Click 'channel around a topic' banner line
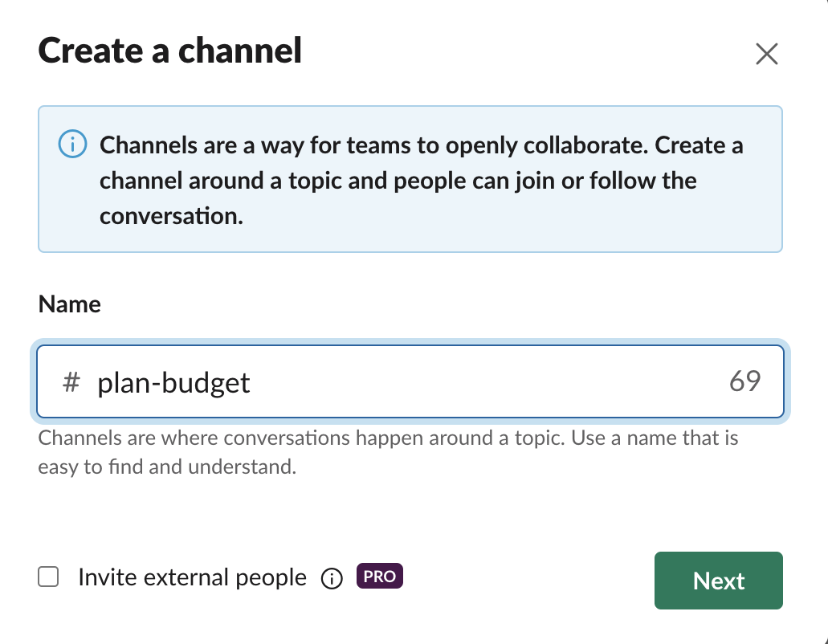Viewport: 828px width, 644px height. point(398,181)
